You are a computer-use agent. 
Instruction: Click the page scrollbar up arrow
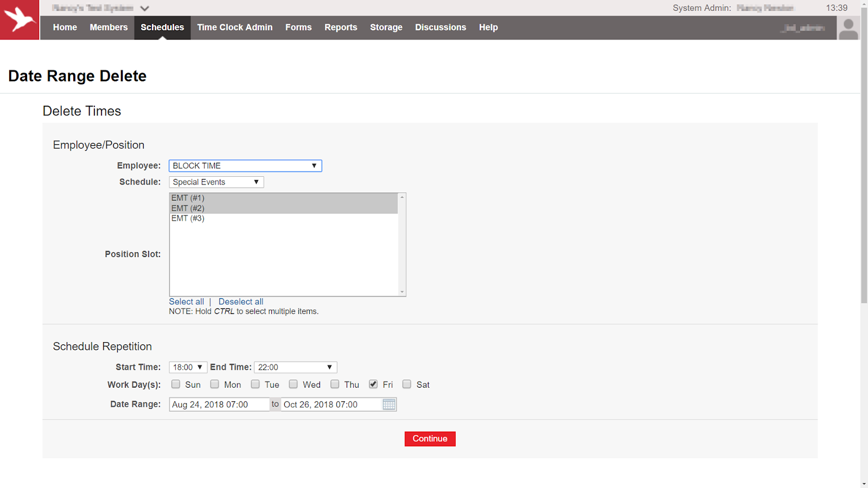pos(864,4)
